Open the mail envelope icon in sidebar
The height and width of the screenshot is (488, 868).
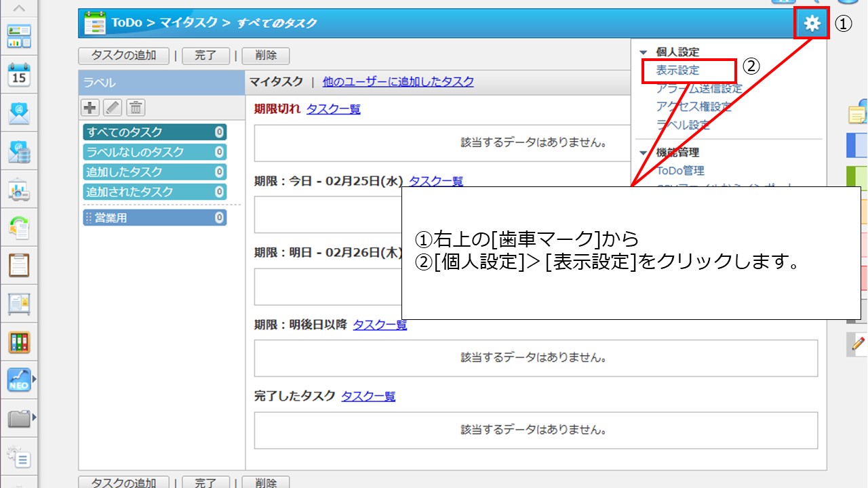(x=19, y=113)
